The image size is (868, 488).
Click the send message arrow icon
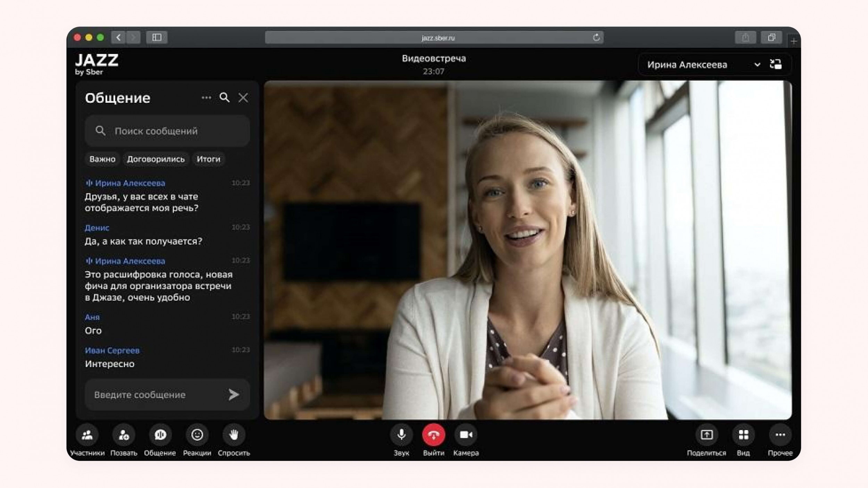[234, 394]
